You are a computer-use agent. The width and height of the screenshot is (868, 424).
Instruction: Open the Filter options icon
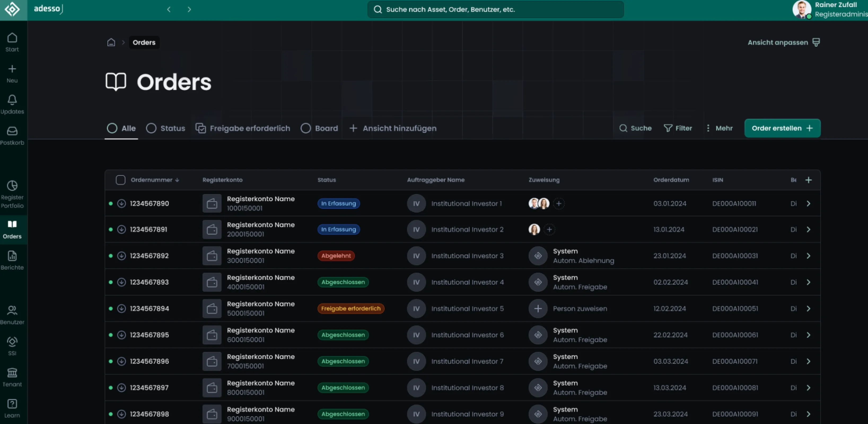678,128
